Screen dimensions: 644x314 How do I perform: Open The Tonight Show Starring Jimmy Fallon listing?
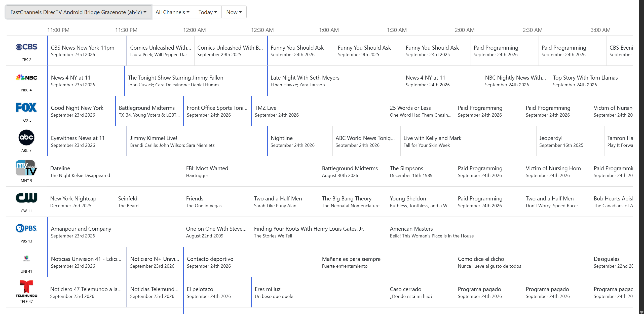196,81
